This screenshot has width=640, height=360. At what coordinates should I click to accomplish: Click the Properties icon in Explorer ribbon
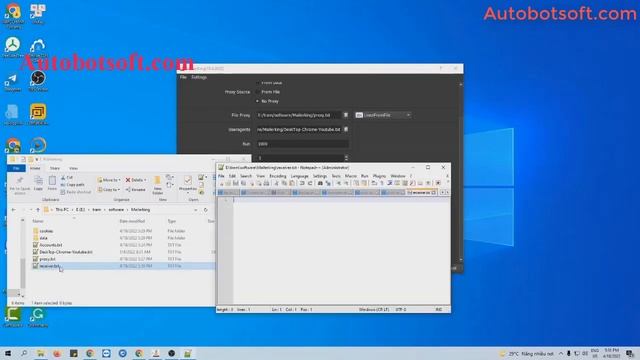(188, 184)
